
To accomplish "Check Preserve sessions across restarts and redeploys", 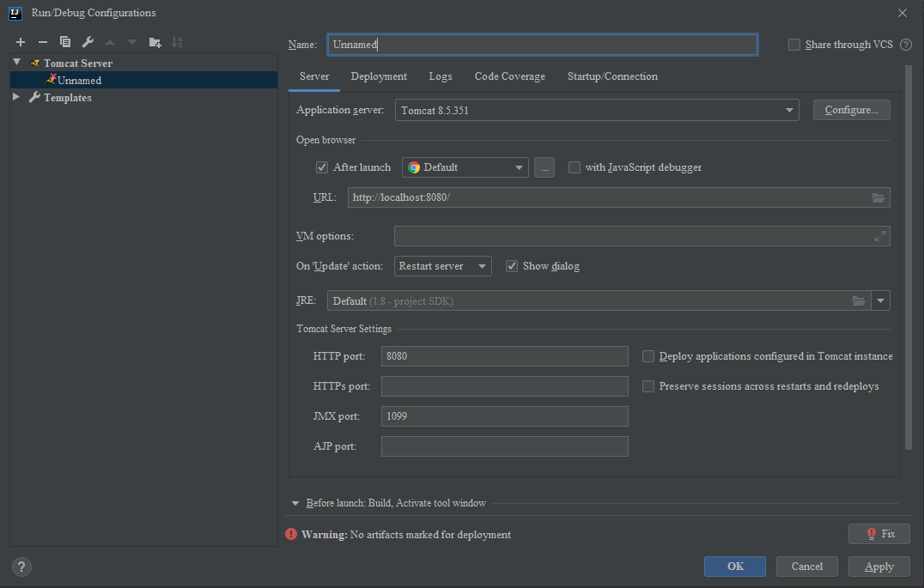I will (x=648, y=386).
